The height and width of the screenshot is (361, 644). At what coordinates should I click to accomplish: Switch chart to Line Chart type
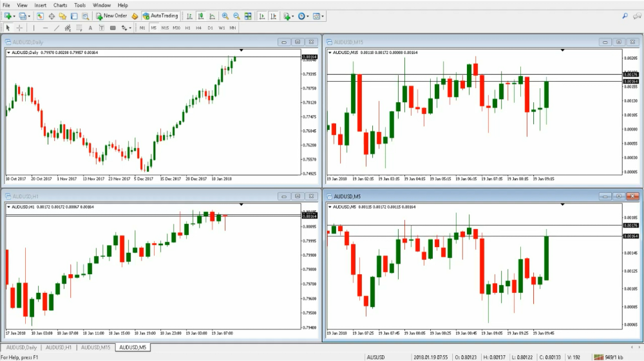[x=213, y=16]
